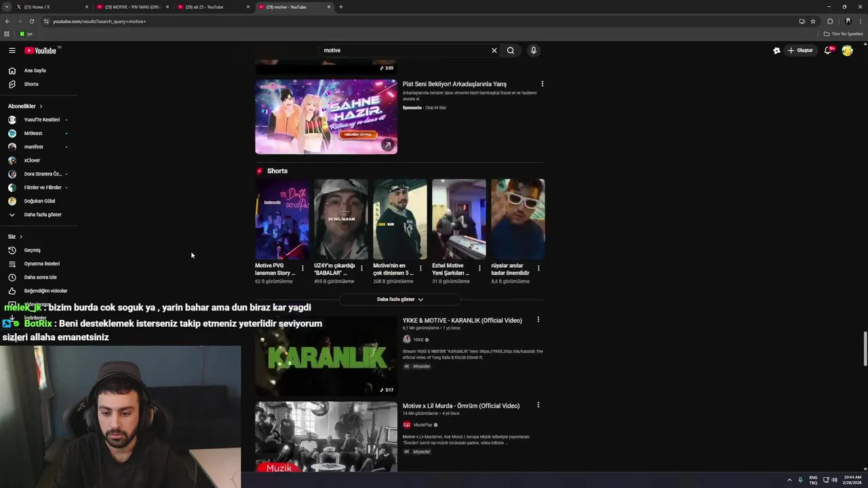
Task: Click the magnifier search button
Action: (x=511, y=50)
